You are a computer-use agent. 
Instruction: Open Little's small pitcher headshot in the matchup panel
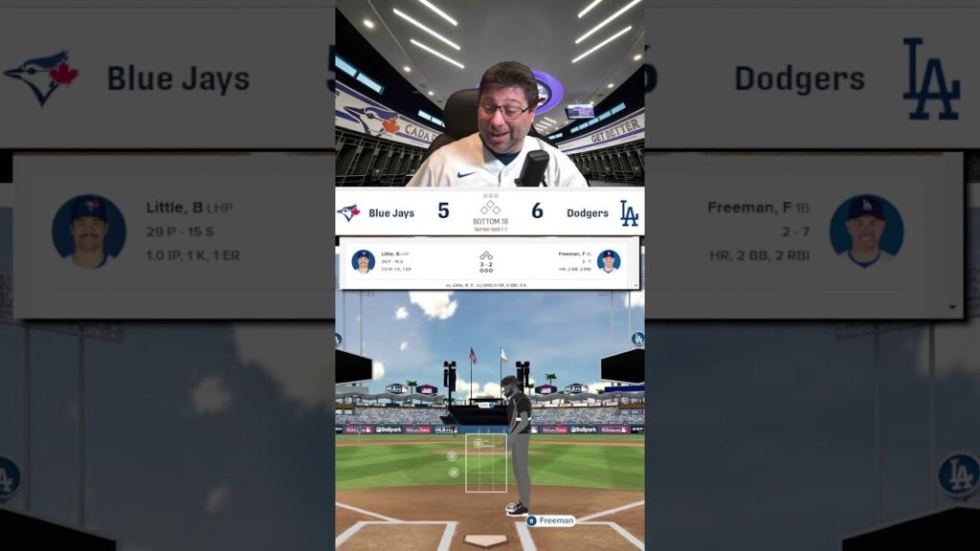tap(363, 261)
